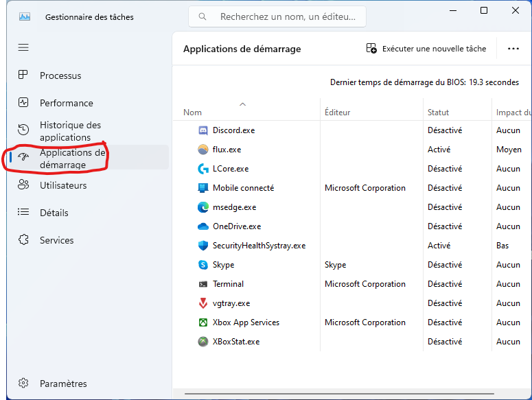This screenshot has width=532, height=400.
Task: Click the Paramètres gear icon
Action: click(23, 383)
